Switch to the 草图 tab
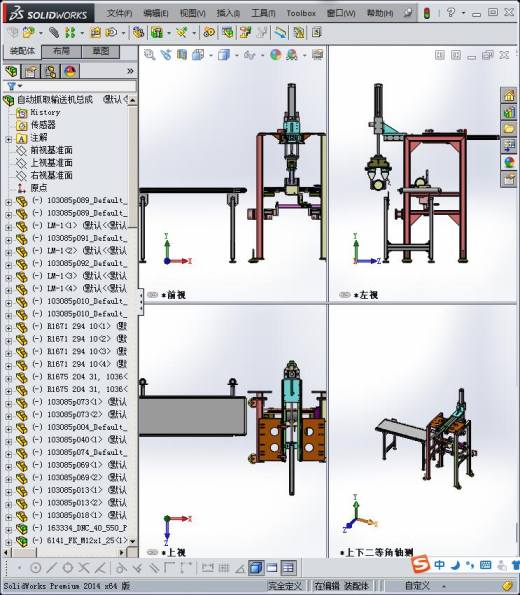 click(x=101, y=51)
